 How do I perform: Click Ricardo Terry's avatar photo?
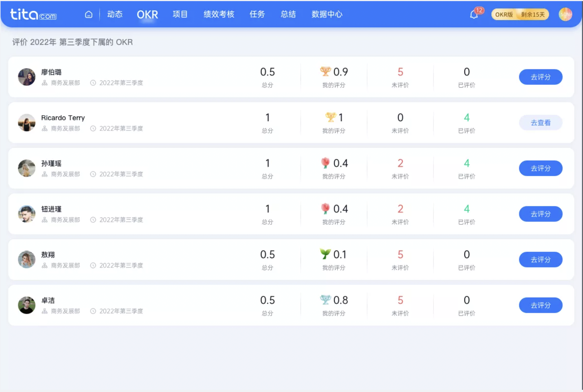click(x=27, y=122)
